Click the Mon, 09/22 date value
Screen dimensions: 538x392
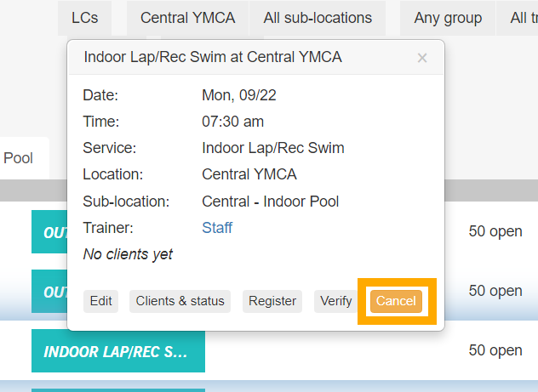click(x=239, y=95)
